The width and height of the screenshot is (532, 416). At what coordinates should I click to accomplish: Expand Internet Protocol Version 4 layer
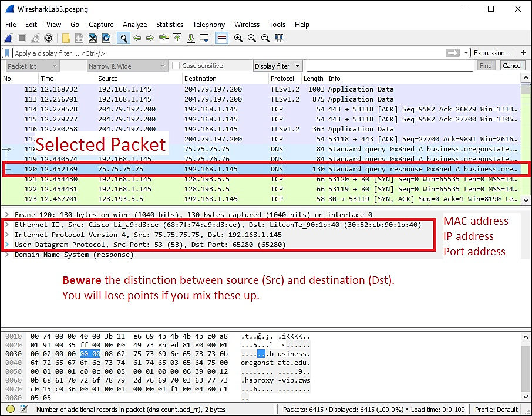tap(6, 235)
